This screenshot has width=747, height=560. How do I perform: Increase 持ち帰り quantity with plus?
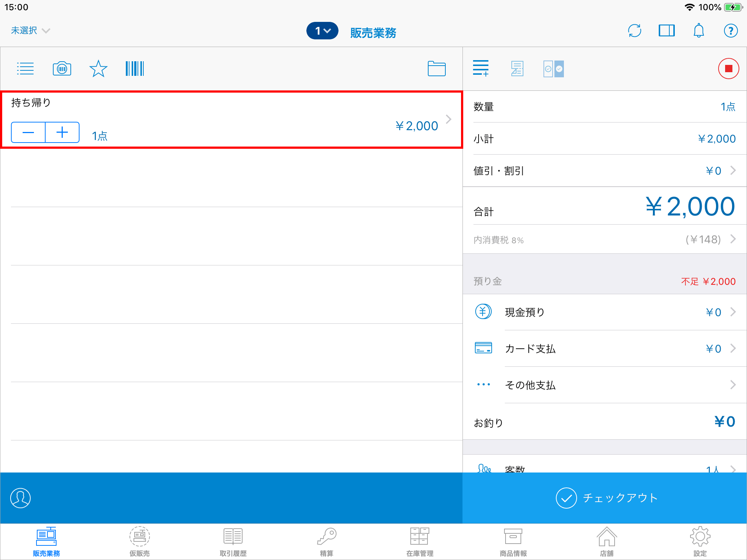click(62, 132)
